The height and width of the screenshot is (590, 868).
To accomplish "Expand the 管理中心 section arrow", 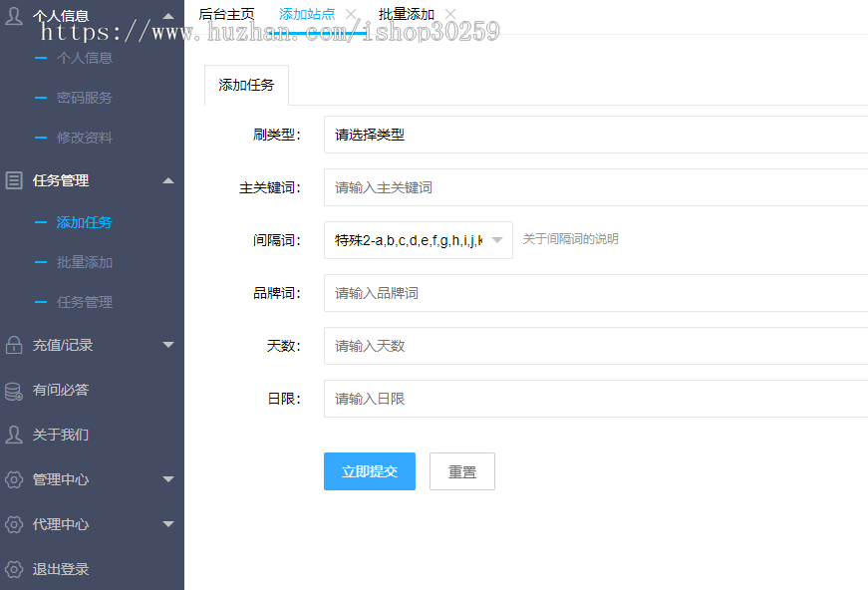I will [x=168, y=479].
